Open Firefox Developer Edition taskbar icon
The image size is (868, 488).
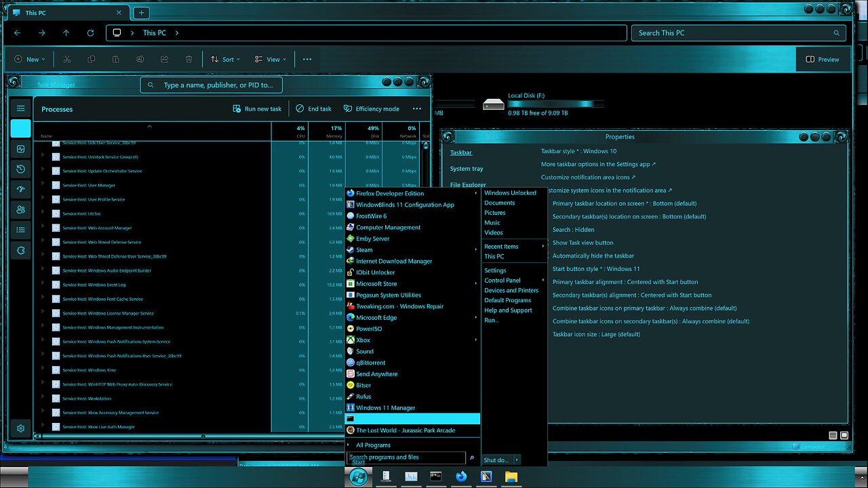[461, 476]
